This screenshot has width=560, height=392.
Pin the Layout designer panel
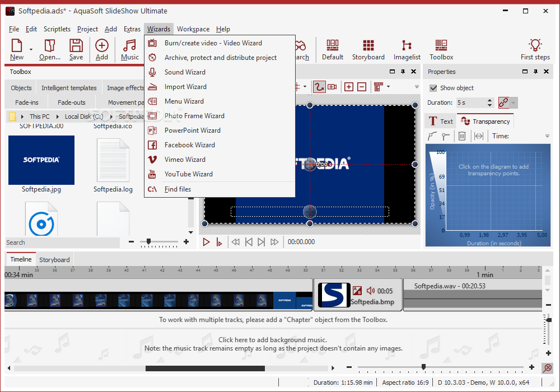point(403,72)
